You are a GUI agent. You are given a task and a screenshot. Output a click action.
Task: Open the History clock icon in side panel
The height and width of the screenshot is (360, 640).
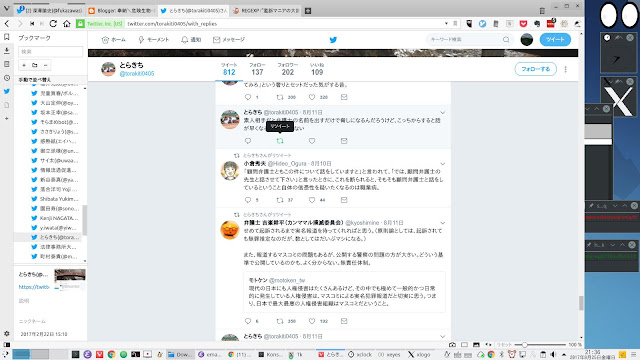[x=7, y=78]
